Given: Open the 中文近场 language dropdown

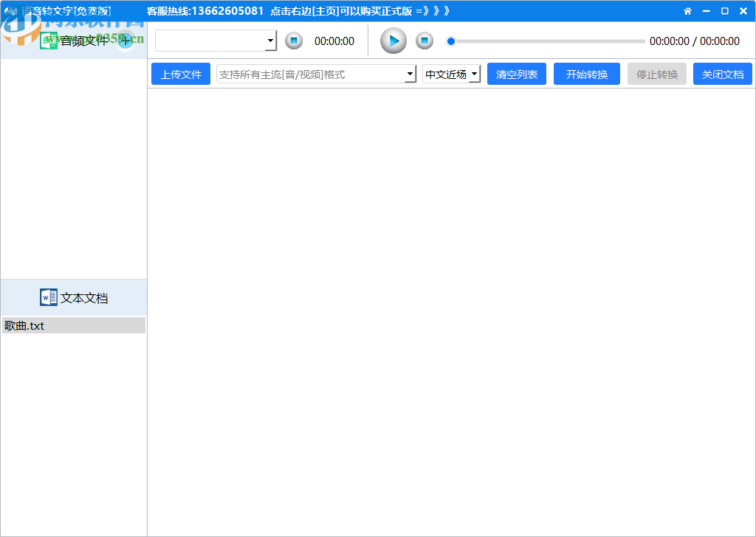Looking at the screenshot, I should coord(451,75).
